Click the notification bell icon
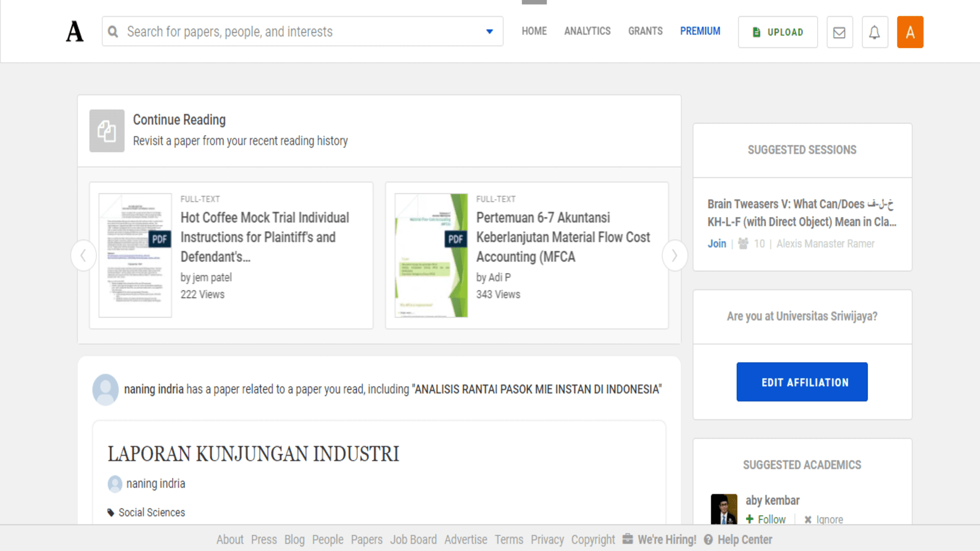The image size is (980, 551). pos(874,32)
